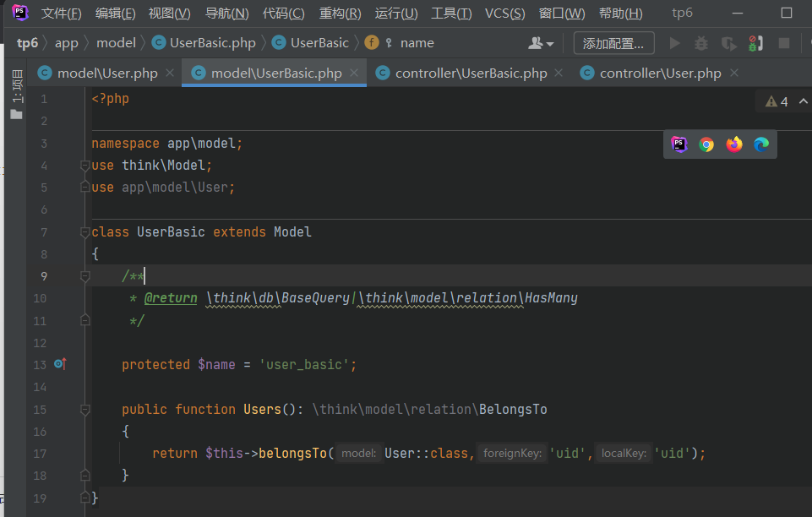This screenshot has width=812, height=517.
Task: Collapse class UserBasic at line 7
Action: 85,232
